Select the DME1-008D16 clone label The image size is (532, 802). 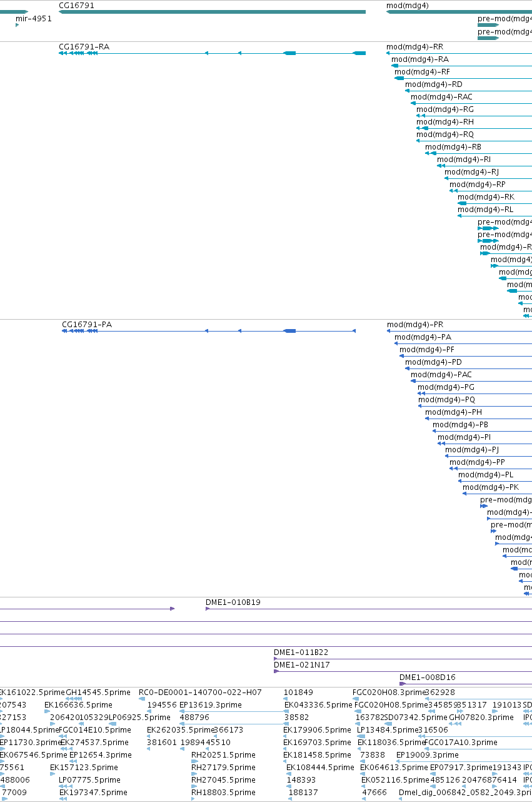click(428, 678)
